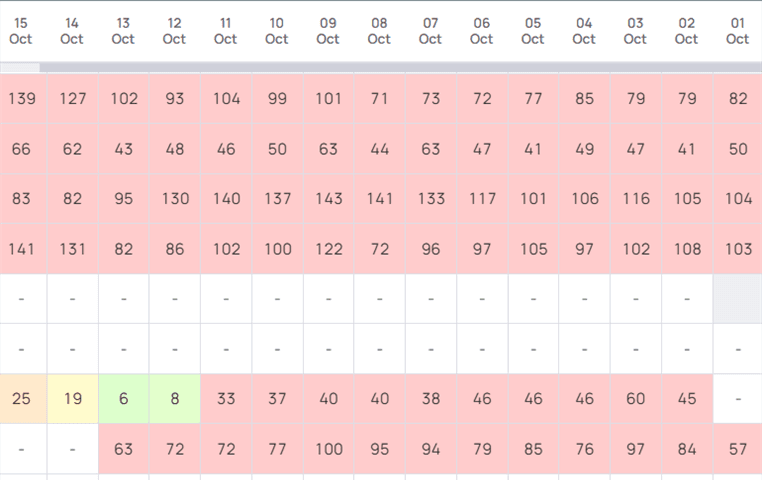Click the green cell showing 8

click(x=175, y=399)
